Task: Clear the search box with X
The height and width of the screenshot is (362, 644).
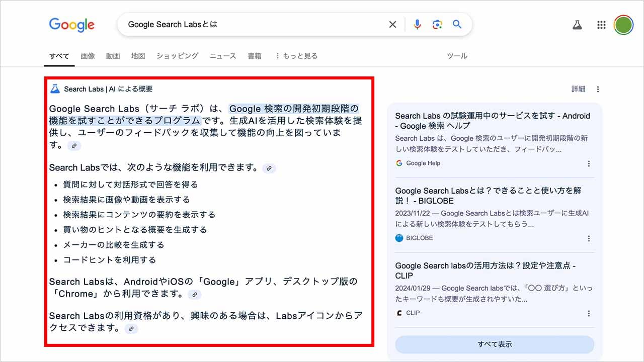Action: click(392, 24)
